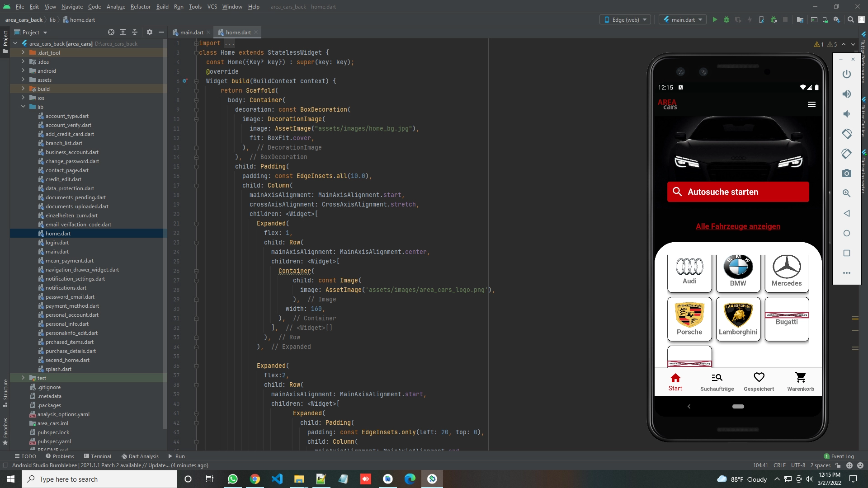Open the Refactor menu
Viewport: 868px width, 488px height.
point(141,7)
